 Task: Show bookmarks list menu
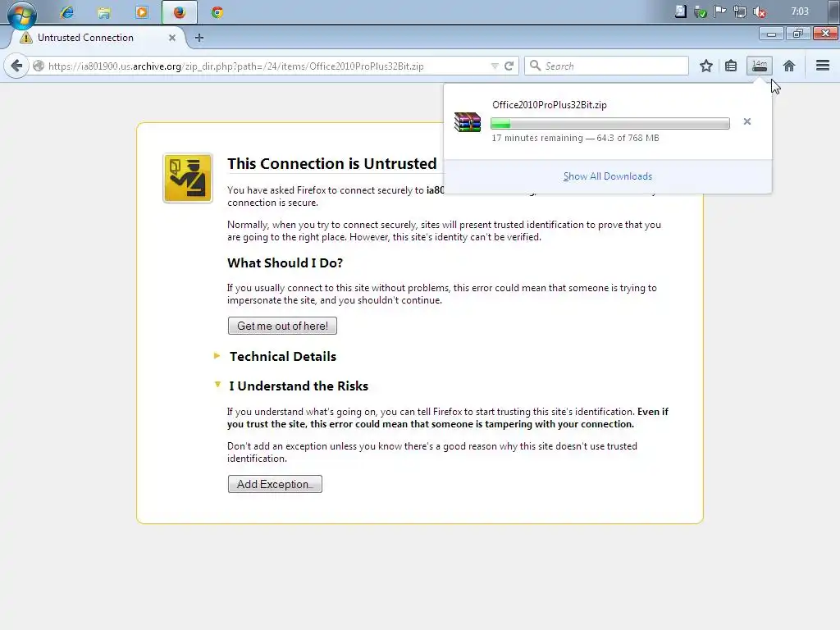tap(731, 66)
